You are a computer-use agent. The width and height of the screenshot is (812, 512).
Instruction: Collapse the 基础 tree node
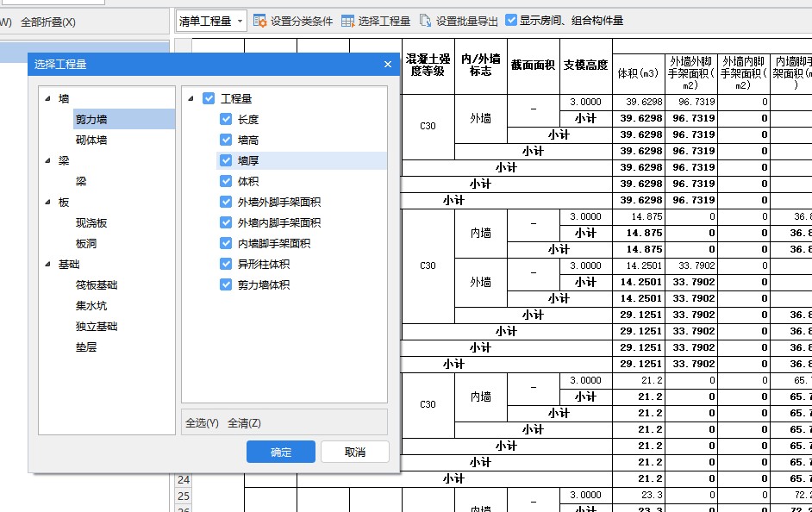coord(48,264)
